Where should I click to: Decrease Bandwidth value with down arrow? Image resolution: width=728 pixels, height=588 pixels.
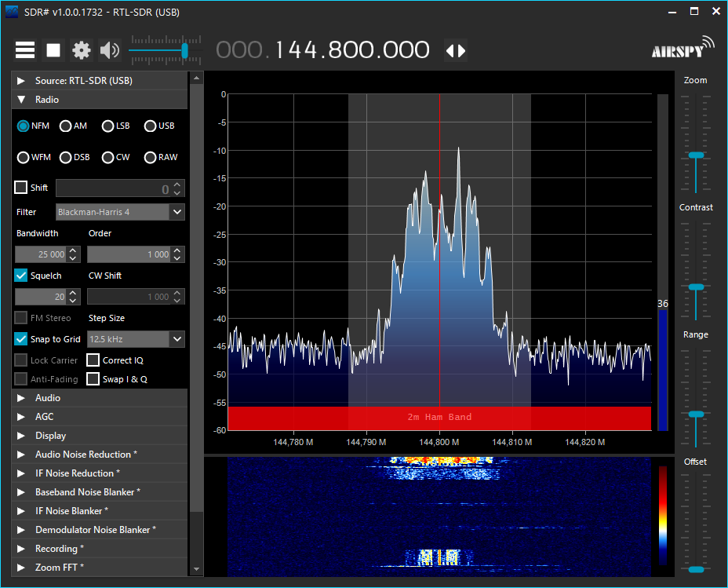73,258
